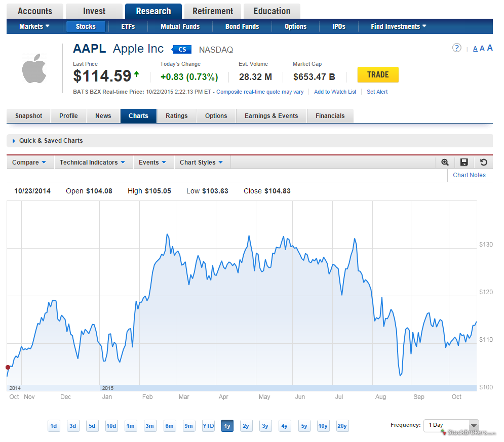Reset chart with the refresh arrow icon
The image size is (504, 442).
483,162
